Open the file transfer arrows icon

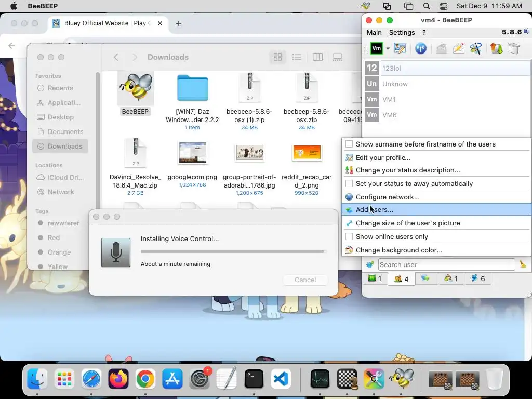(x=496, y=48)
